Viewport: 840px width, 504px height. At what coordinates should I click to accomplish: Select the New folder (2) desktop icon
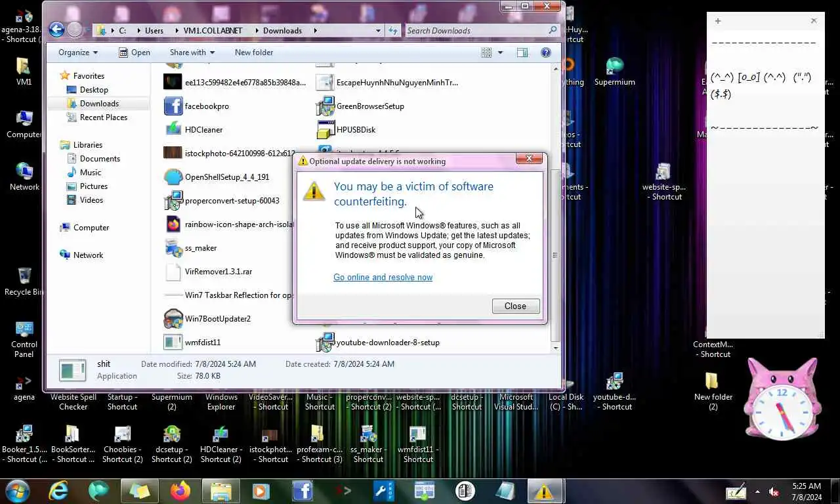coord(713,390)
